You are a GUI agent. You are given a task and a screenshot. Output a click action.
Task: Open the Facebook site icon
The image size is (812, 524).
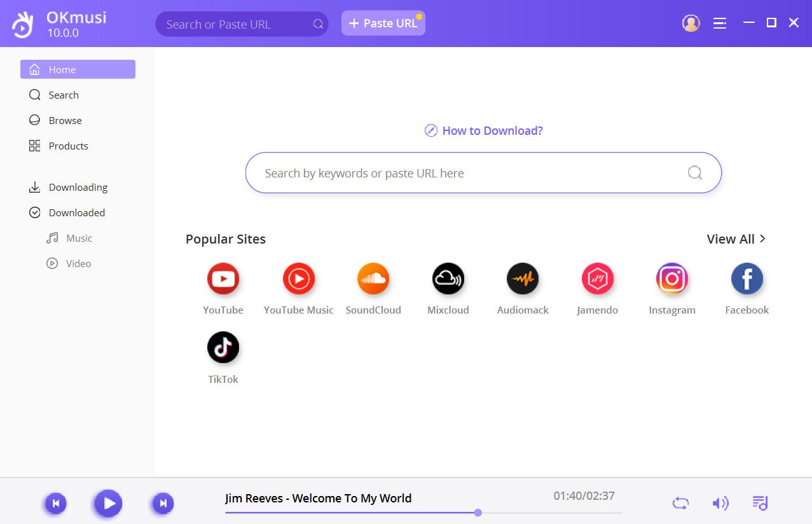tap(747, 279)
